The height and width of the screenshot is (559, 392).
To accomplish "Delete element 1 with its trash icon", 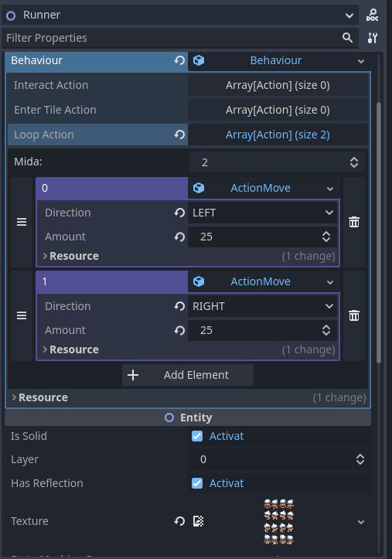I will pyautogui.click(x=354, y=315).
